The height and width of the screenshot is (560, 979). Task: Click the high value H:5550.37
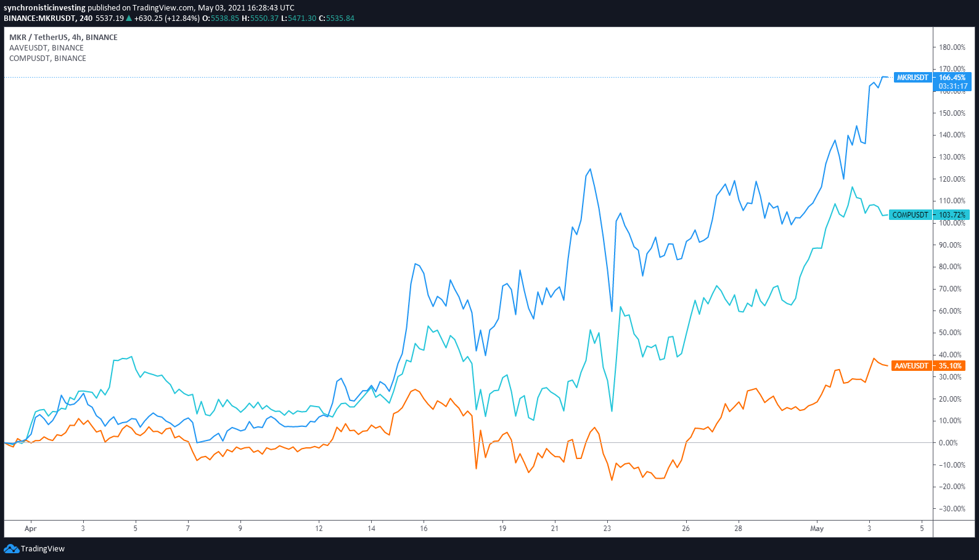pos(260,18)
